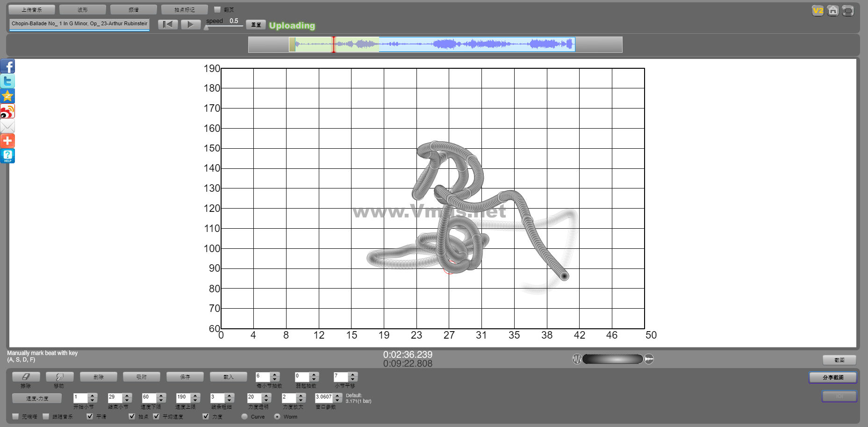Decrease the 结束小节 end-bar stepper
The height and width of the screenshot is (427, 868).
coord(127,400)
